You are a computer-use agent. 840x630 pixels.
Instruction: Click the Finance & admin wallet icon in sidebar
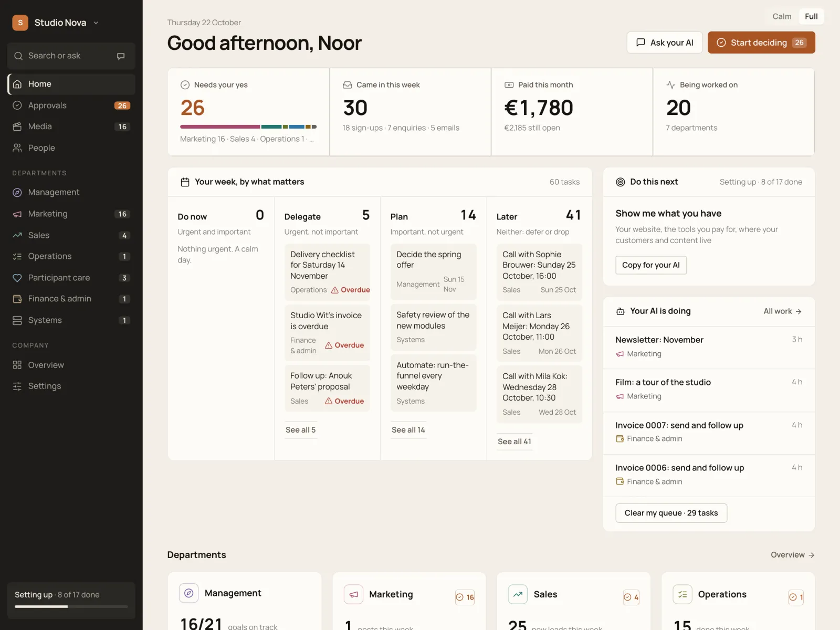(17, 299)
